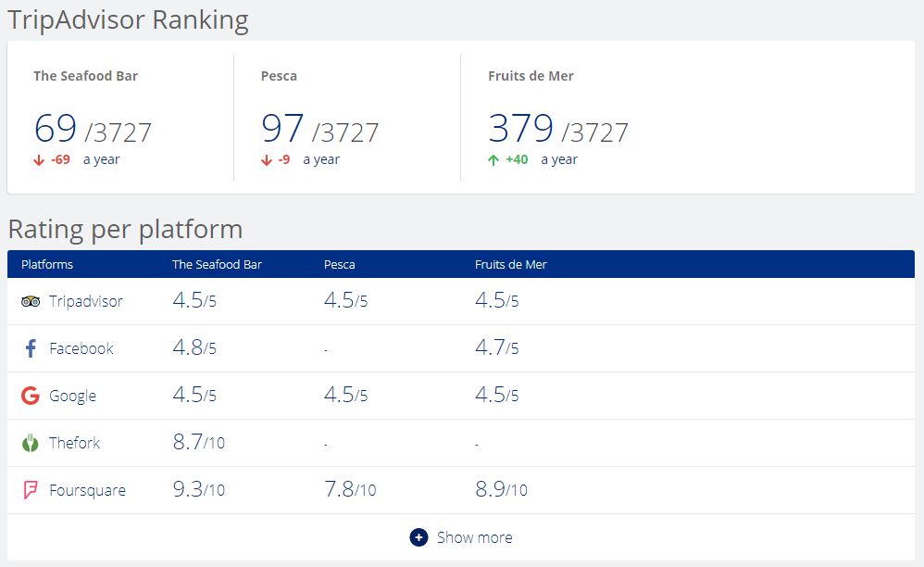Click the Rating per platform heading
Viewport: 924px width, 567px height.
coord(126,229)
